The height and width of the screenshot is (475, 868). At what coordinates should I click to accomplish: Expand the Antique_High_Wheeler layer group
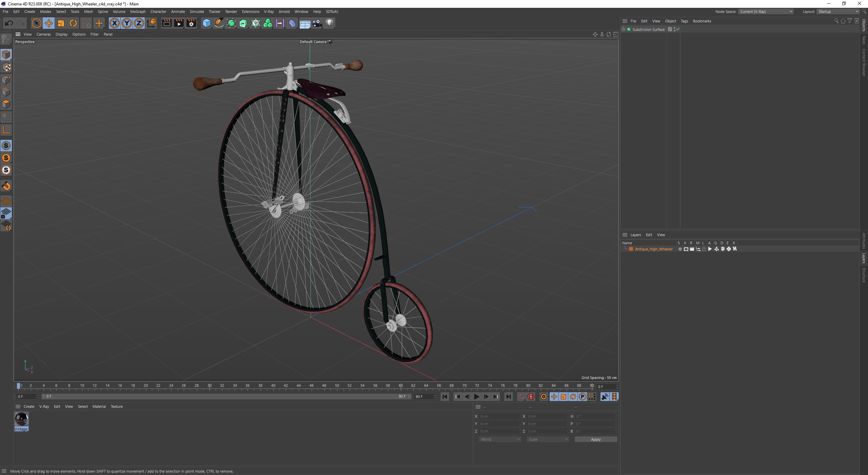pos(626,249)
